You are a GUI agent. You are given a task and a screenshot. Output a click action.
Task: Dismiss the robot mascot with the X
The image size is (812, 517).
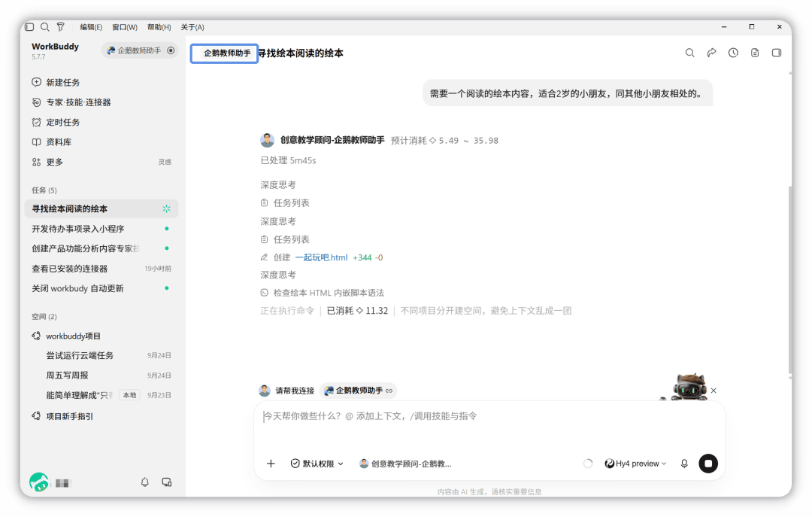[714, 391]
